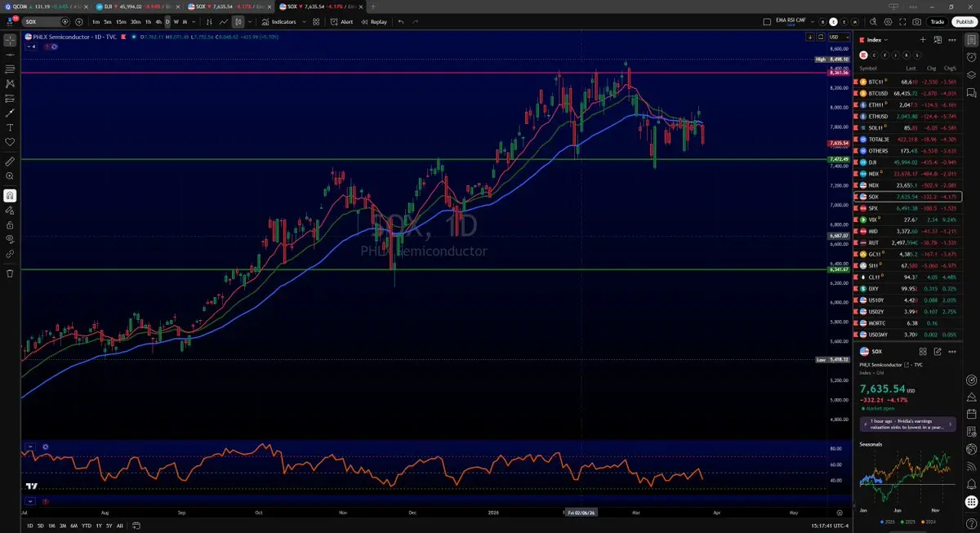Take a chart snapshot with camera icon
This screenshot has height=533, width=980.
(917, 22)
